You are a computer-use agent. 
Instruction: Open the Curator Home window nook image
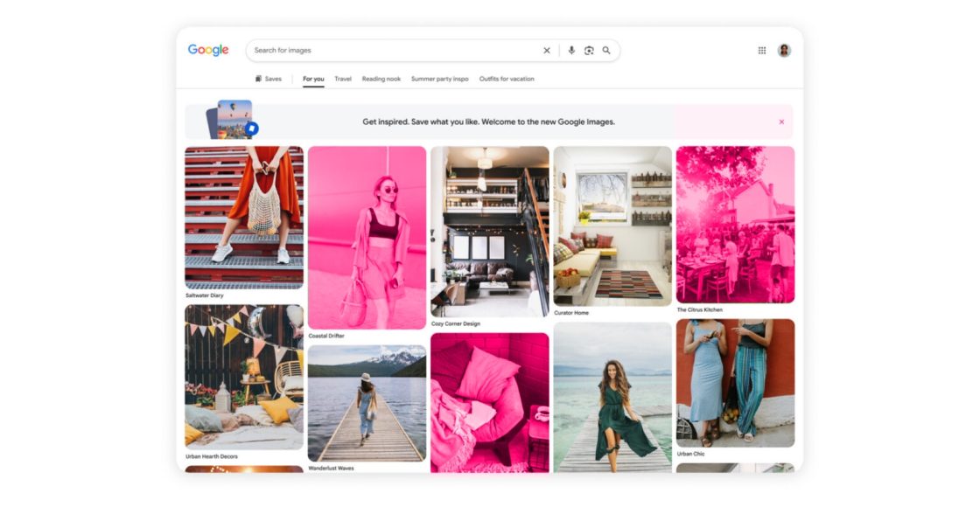pyautogui.click(x=612, y=226)
